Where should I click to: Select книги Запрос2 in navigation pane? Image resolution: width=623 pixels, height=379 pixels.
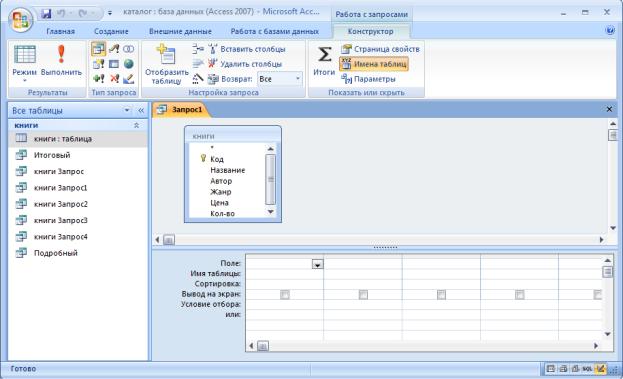pyautogui.click(x=78, y=204)
